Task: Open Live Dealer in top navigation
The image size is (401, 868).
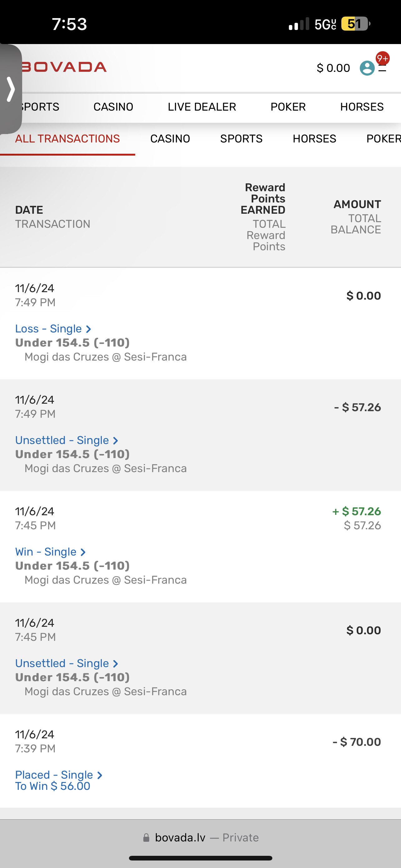Action: tap(202, 107)
